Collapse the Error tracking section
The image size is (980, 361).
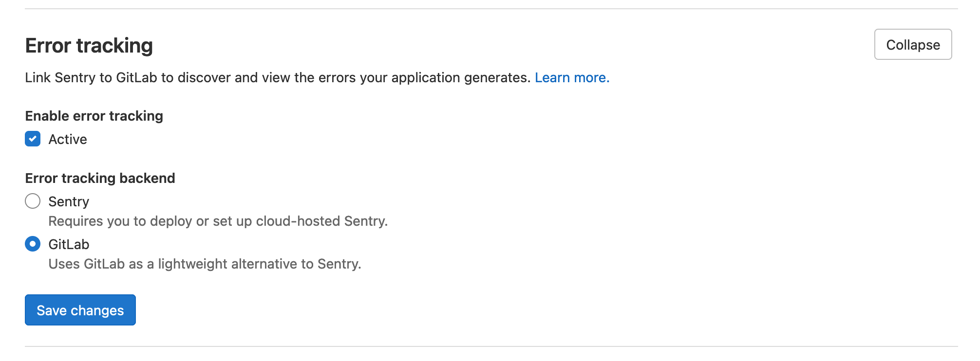912,45
